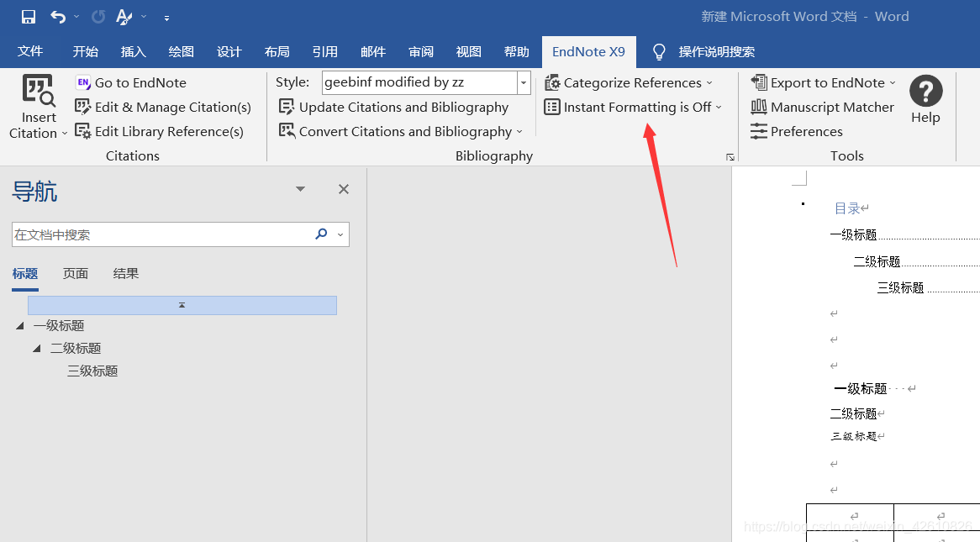Switch to the 视图 ribbon tab
This screenshot has height=542, width=980.
click(469, 51)
